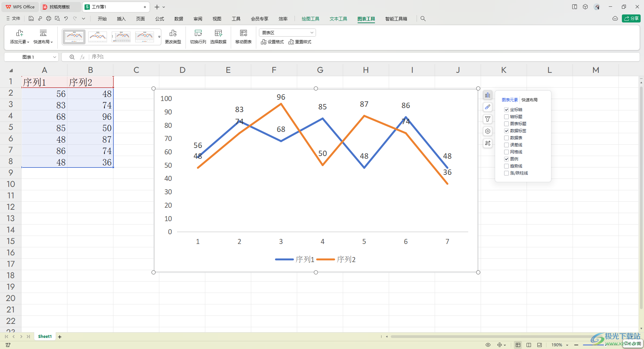Click the Print Preview icon
644x349 pixels.
(57, 19)
